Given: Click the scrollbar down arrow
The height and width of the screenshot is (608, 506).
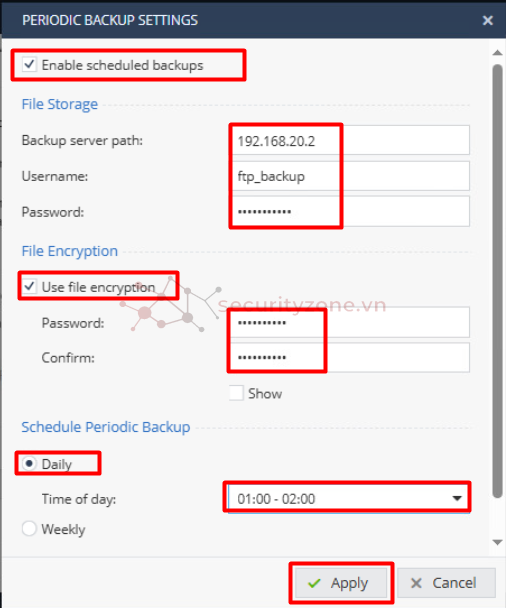Looking at the screenshot, I should coord(497,542).
